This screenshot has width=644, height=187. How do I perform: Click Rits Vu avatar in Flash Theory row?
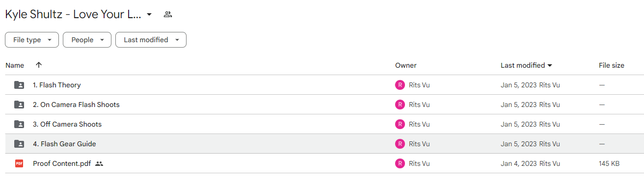400,85
